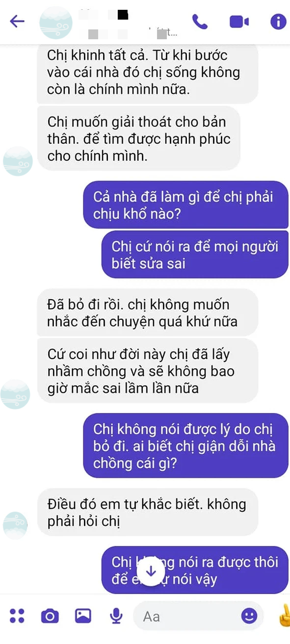
Task: Tap the message "Cả nhà đã làm gì"
Action: click(x=186, y=205)
